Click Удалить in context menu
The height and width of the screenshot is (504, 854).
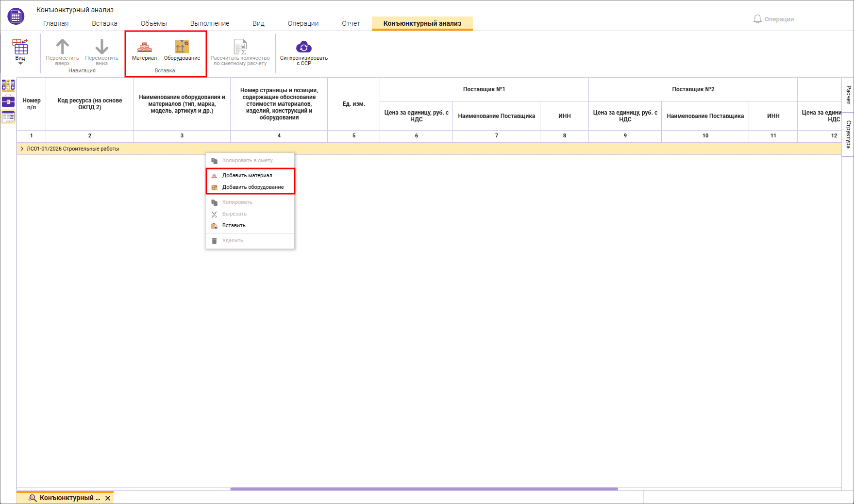250,240
